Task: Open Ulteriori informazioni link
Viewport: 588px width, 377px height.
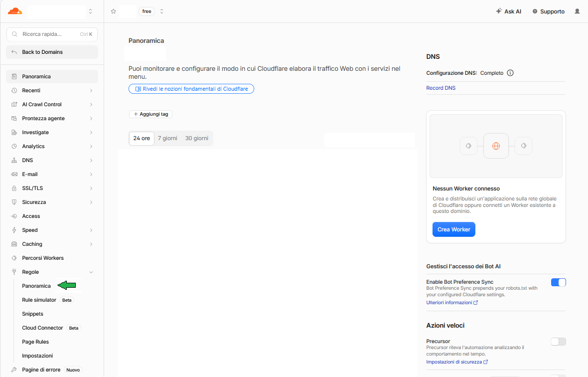Action: 452,303
